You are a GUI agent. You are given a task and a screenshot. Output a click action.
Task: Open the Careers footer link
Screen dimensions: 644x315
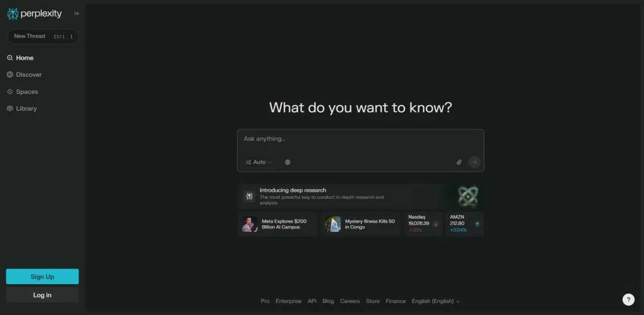click(350, 301)
